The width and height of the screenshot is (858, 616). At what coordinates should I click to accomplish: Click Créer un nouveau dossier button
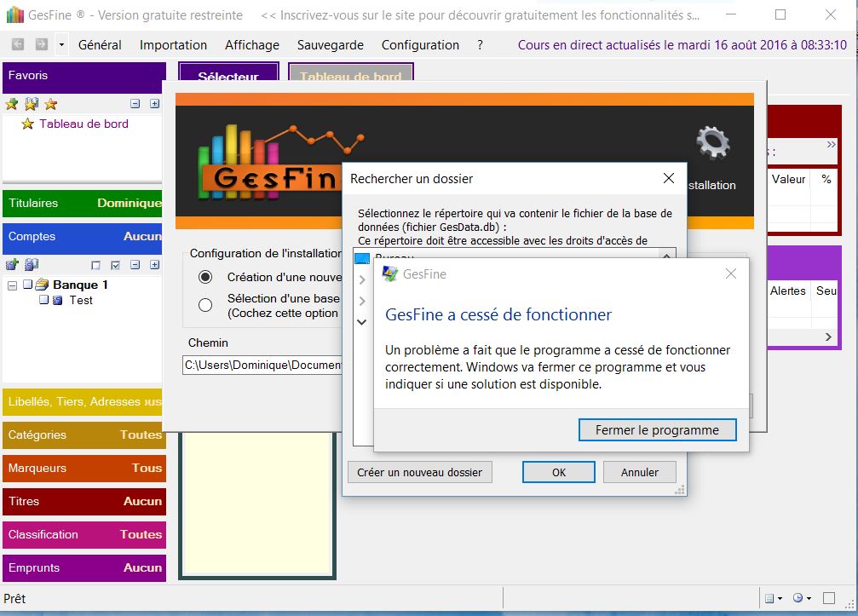pyautogui.click(x=419, y=472)
